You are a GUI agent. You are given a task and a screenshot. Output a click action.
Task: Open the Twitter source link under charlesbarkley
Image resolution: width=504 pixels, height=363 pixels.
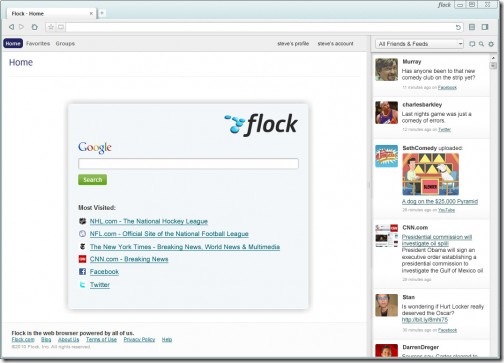[x=444, y=130]
